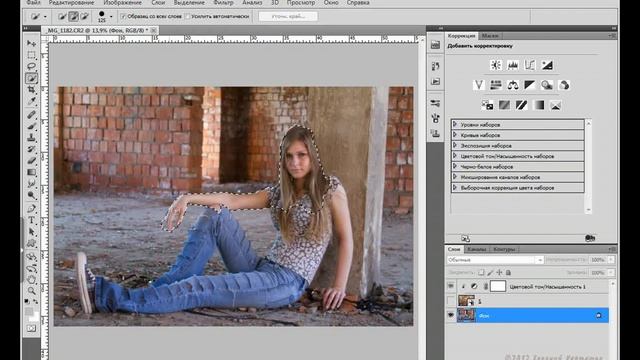Image resolution: width=640 pixels, height=360 pixels.
Task: Open the 'Файл' menu
Action: [33, 3]
